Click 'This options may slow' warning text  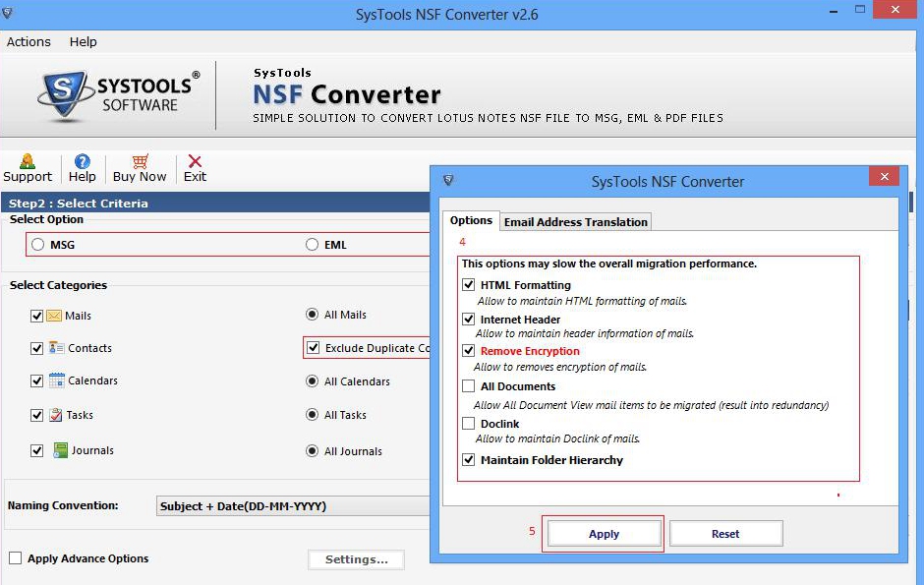click(x=608, y=263)
